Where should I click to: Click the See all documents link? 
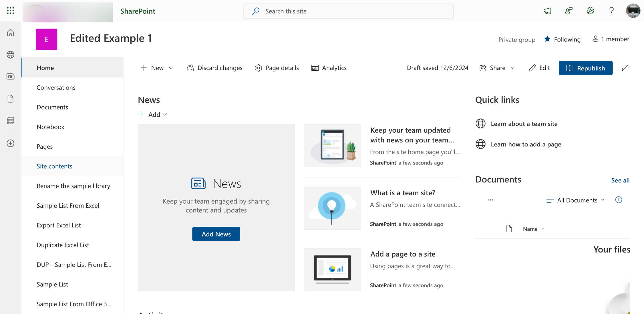[x=620, y=180]
